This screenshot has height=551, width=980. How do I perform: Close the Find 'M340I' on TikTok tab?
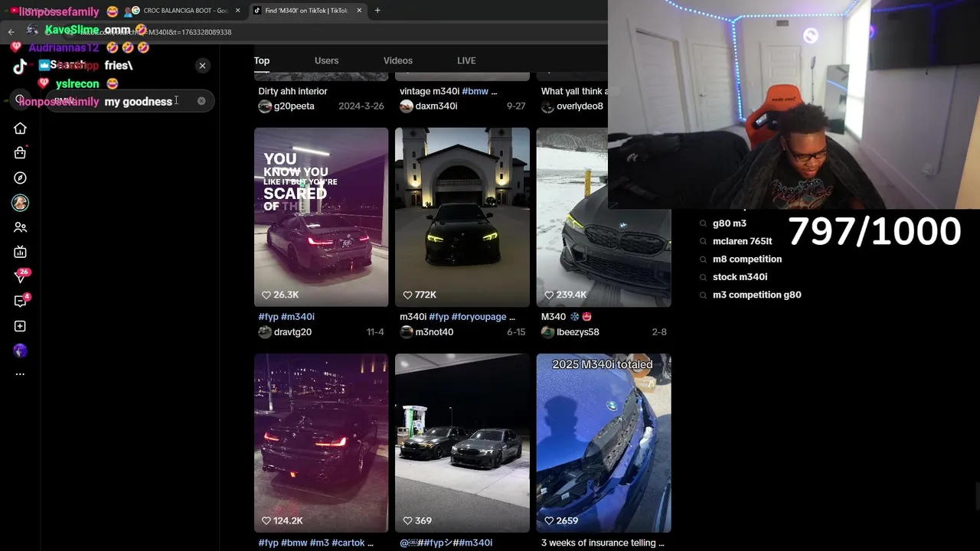359,11
